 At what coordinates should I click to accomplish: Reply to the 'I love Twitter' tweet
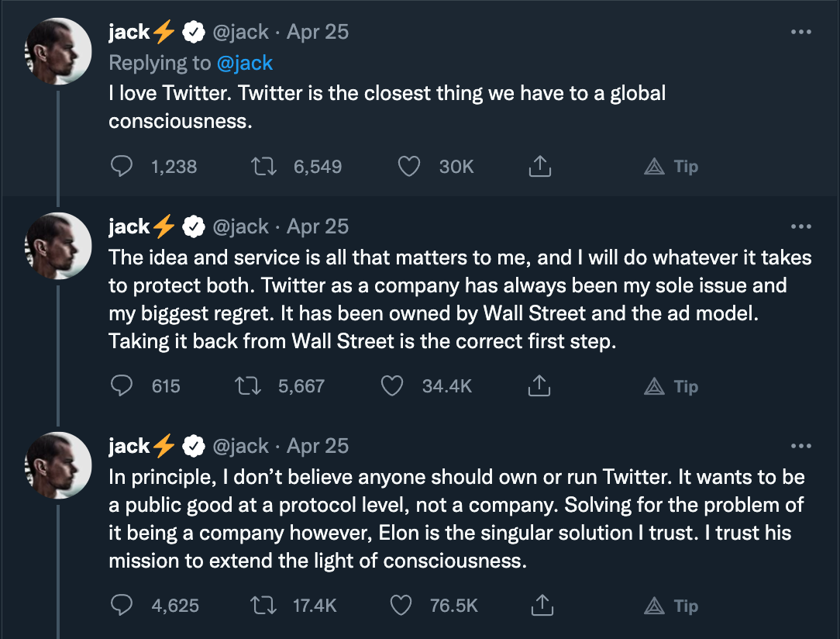(x=122, y=166)
